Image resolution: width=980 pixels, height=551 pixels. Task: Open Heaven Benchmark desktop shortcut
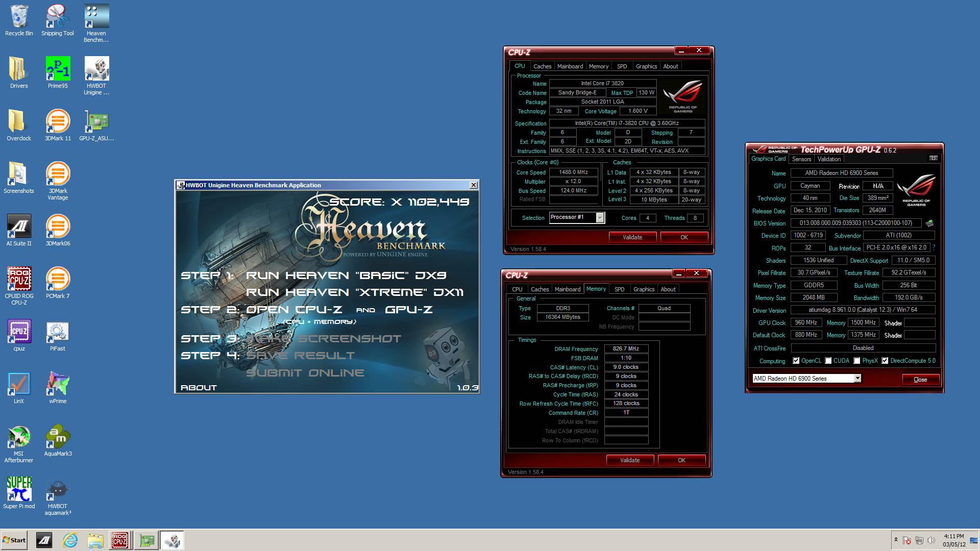(96, 23)
